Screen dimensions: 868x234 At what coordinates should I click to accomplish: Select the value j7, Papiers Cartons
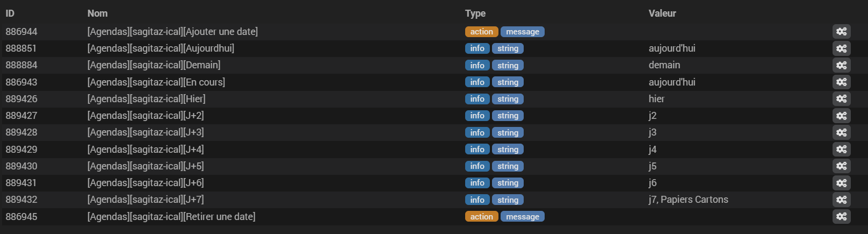pyautogui.click(x=689, y=200)
